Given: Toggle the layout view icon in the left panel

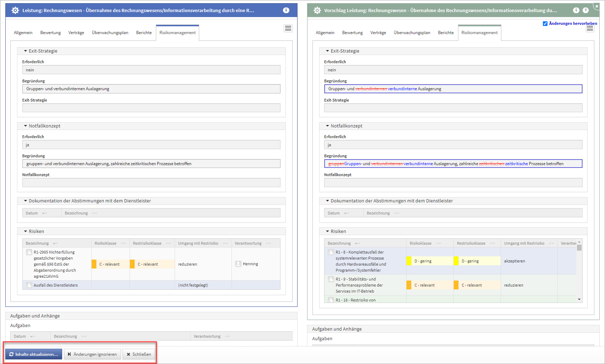Looking at the screenshot, I should (x=288, y=28).
